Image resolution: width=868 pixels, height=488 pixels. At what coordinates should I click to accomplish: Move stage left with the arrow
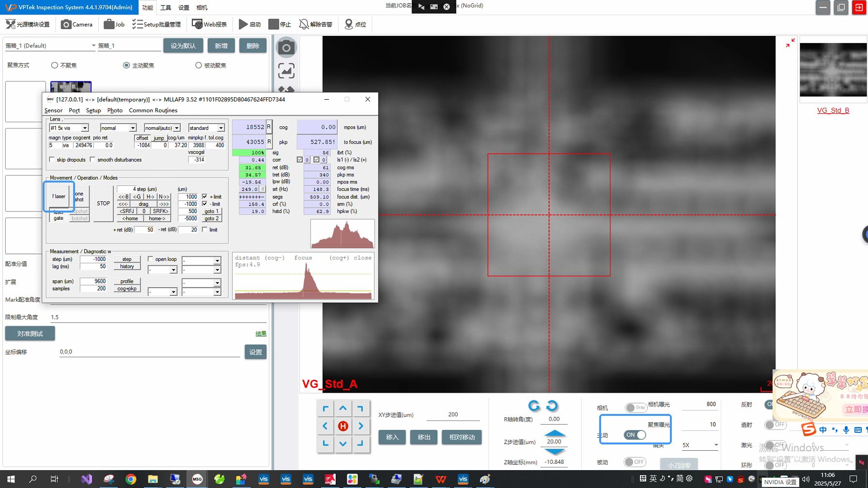325,426
